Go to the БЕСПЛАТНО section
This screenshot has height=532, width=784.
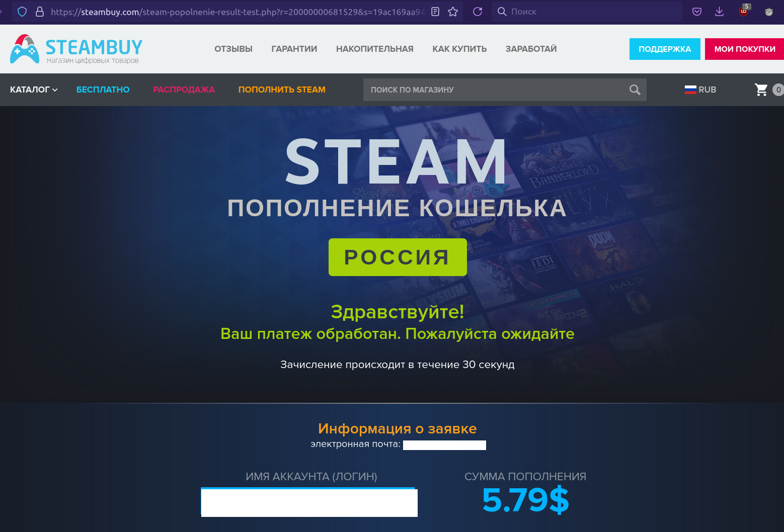[103, 90]
